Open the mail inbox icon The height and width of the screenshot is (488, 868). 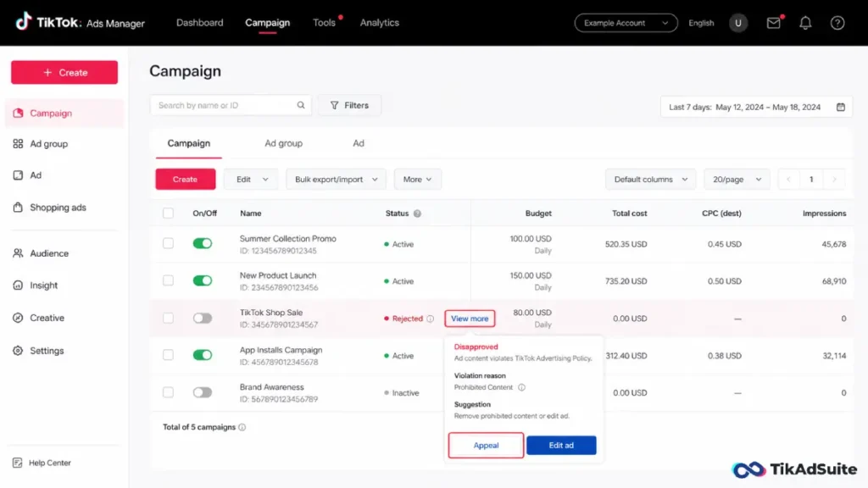(773, 23)
